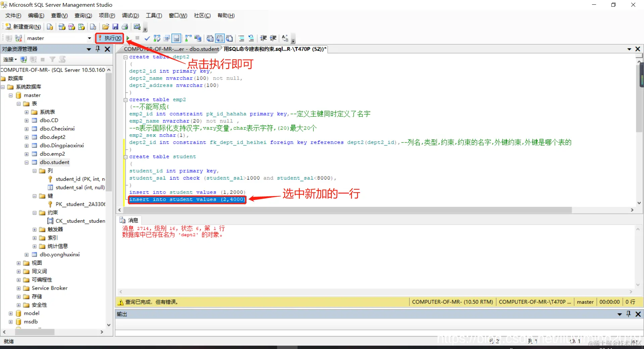Click Object Explorer horizontal scrollbar thumb
644x349 pixels.
pos(35,332)
